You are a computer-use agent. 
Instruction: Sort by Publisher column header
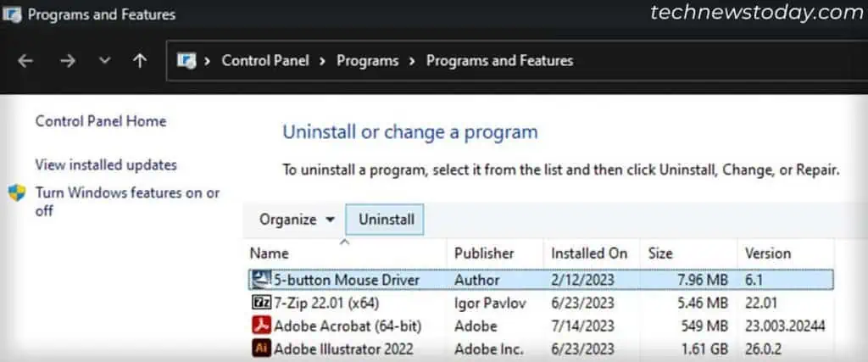pos(484,253)
